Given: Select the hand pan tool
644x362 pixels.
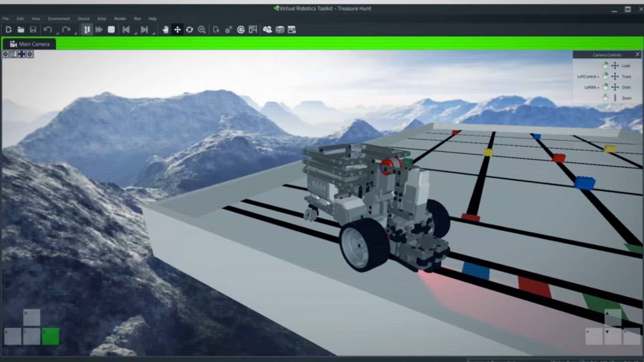Looking at the screenshot, I should click(166, 30).
